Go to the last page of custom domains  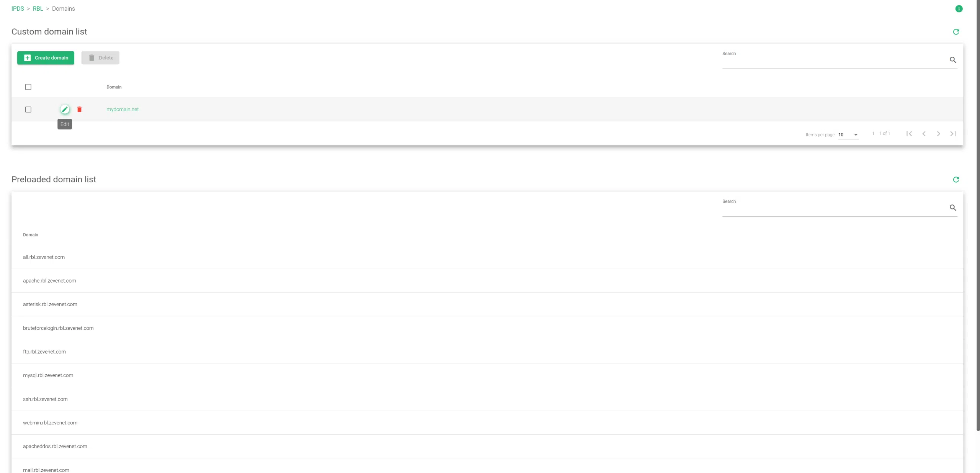[953, 134]
